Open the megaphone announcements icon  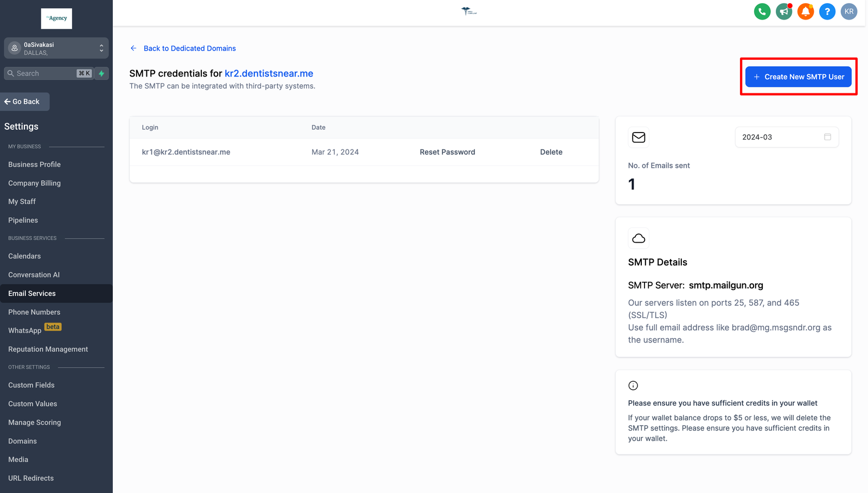(x=784, y=11)
